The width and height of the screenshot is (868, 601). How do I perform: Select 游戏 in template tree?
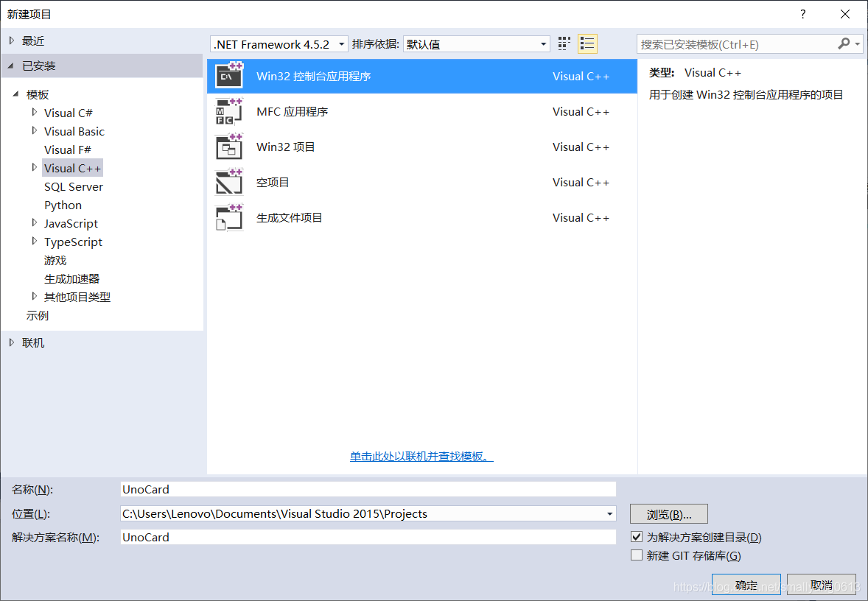[x=55, y=261]
